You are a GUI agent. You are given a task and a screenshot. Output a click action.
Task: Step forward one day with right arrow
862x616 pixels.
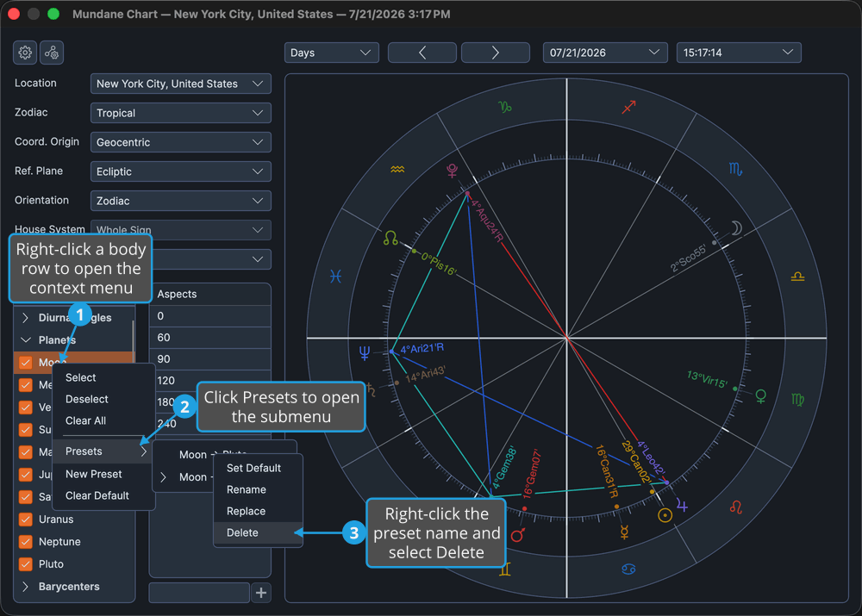[x=496, y=53]
